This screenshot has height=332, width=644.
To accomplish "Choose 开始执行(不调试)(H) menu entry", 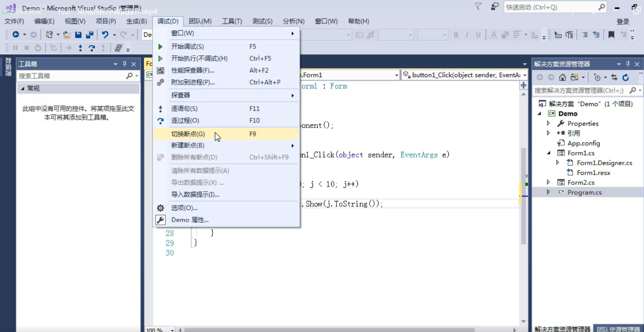I will pyautogui.click(x=227, y=58).
